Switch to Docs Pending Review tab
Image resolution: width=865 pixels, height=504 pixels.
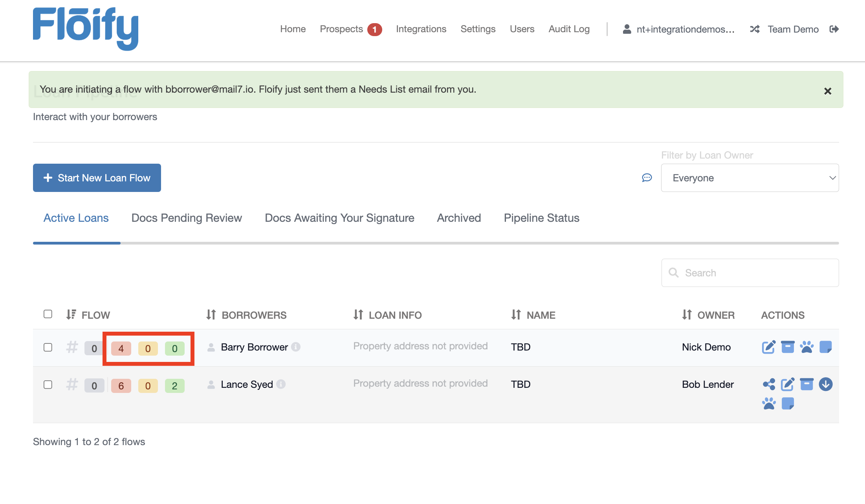coord(187,218)
